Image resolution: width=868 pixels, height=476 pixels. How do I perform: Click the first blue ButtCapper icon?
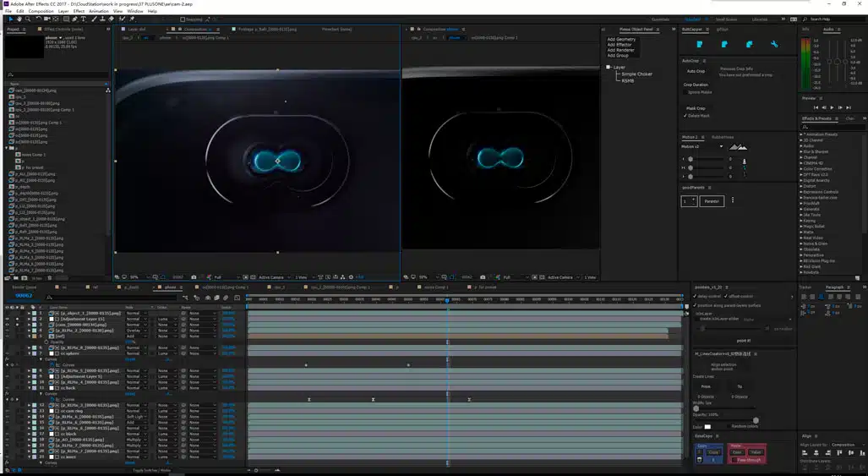pos(699,44)
